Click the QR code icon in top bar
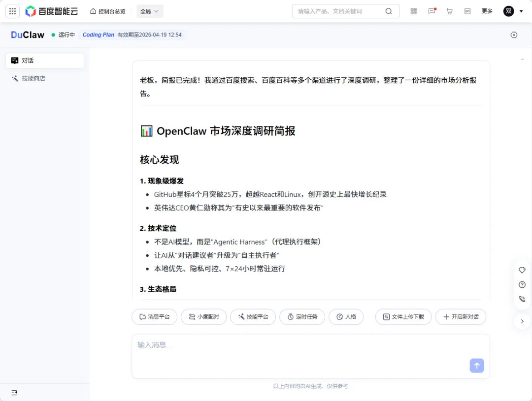The width and height of the screenshot is (532, 401). point(414,11)
